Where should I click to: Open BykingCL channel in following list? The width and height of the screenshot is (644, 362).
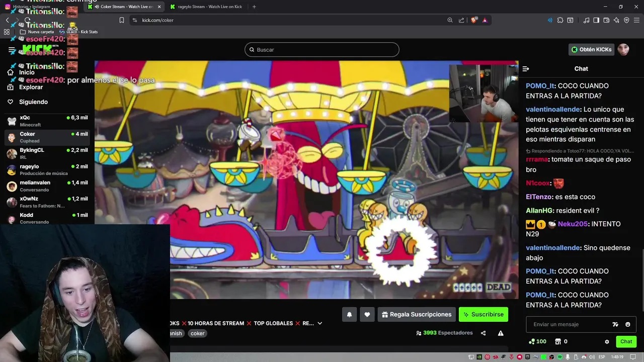tap(47, 153)
